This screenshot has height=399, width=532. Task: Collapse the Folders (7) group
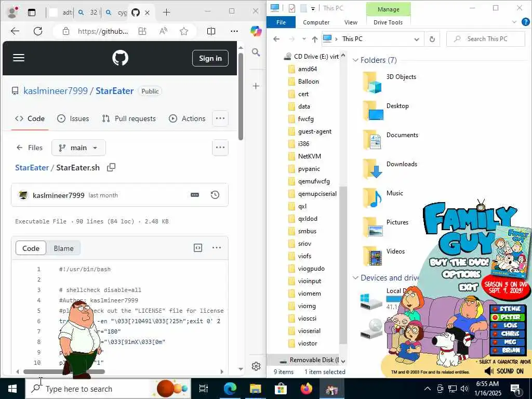[x=355, y=60]
